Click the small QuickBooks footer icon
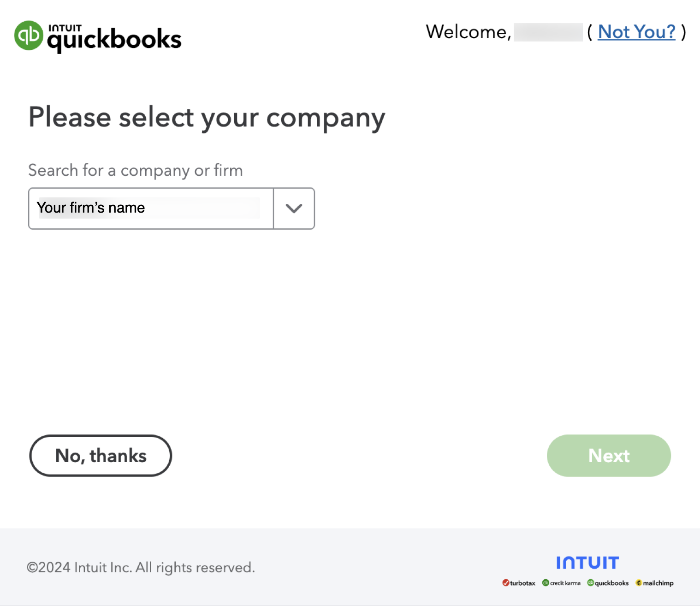This screenshot has width=700, height=606. click(x=590, y=583)
